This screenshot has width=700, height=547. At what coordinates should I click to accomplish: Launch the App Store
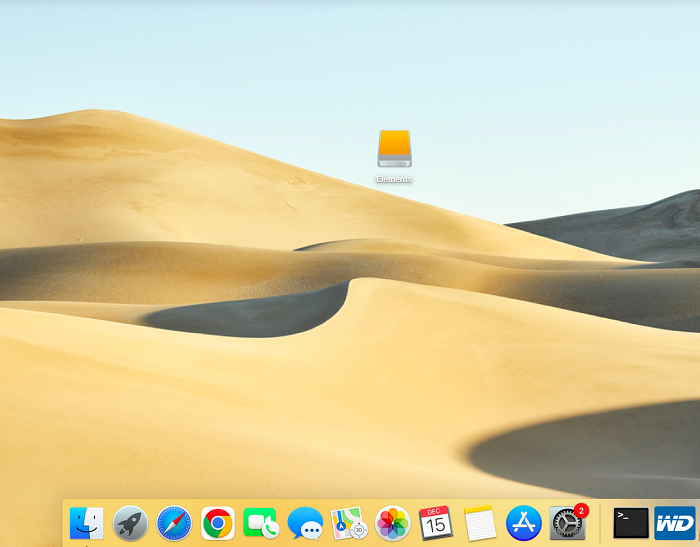(x=524, y=523)
